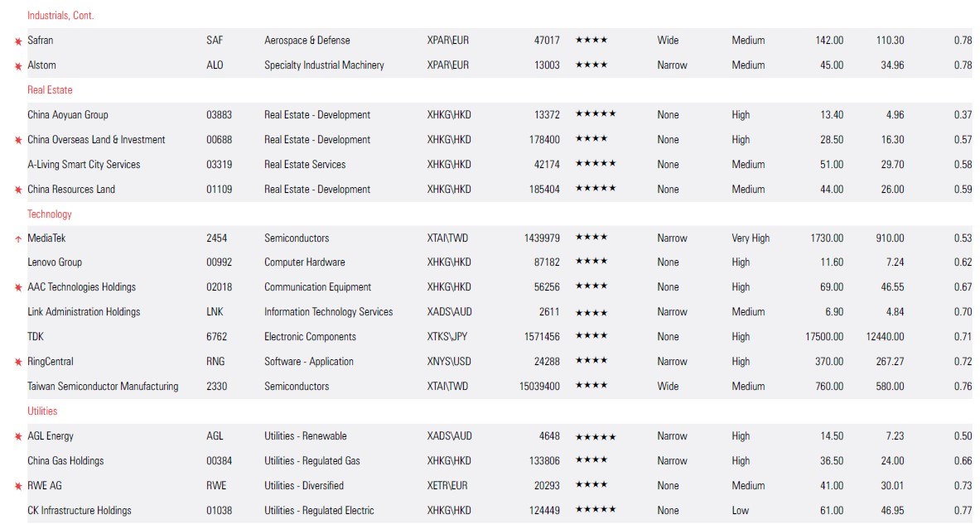The width and height of the screenshot is (980, 524).
Task: Click the five-star rating for China Aoyuan Group
Action: (x=595, y=114)
